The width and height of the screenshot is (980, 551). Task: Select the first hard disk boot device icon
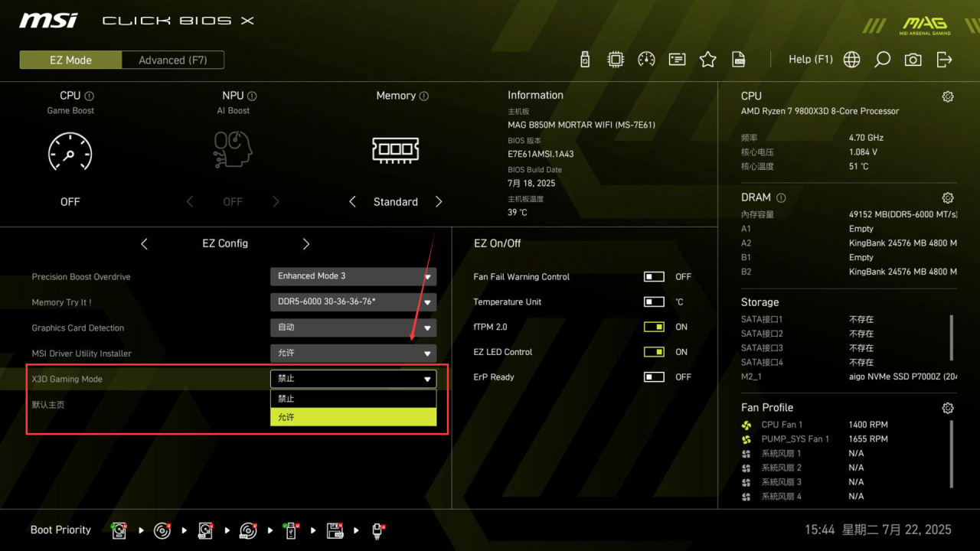coord(119,530)
